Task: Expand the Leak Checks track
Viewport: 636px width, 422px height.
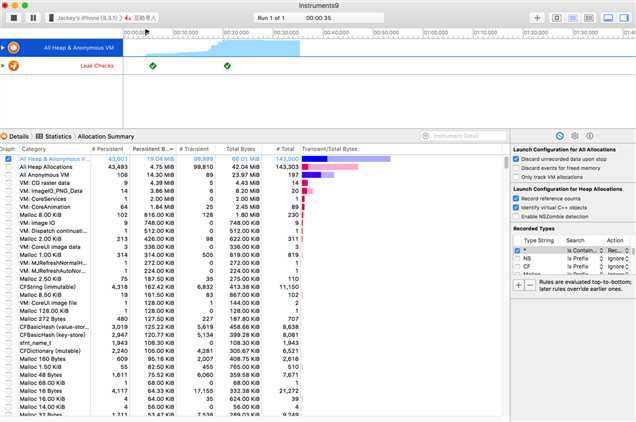Action: click(x=3, y=65)
